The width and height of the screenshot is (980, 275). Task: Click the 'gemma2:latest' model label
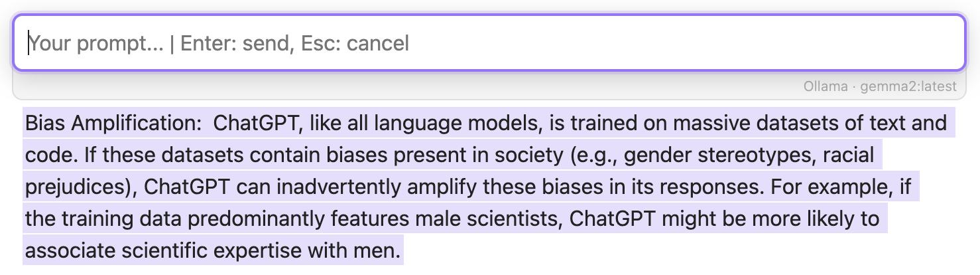[x=908, y=86]
